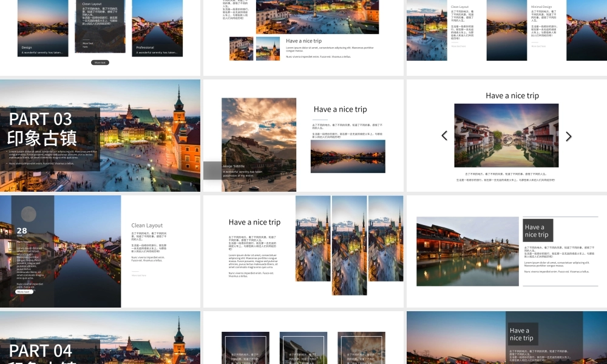Click the dark 'Have a nice trip' label box

537,231
